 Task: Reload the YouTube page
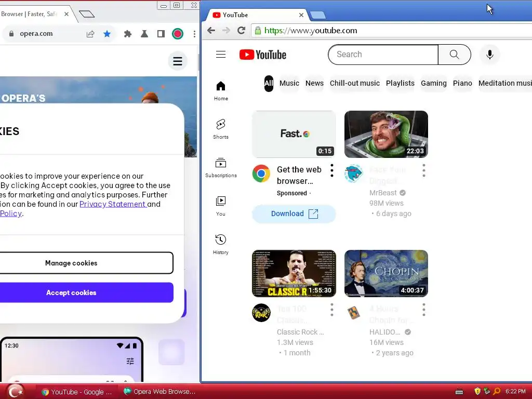pyautogui.click(x=241, y=31)
